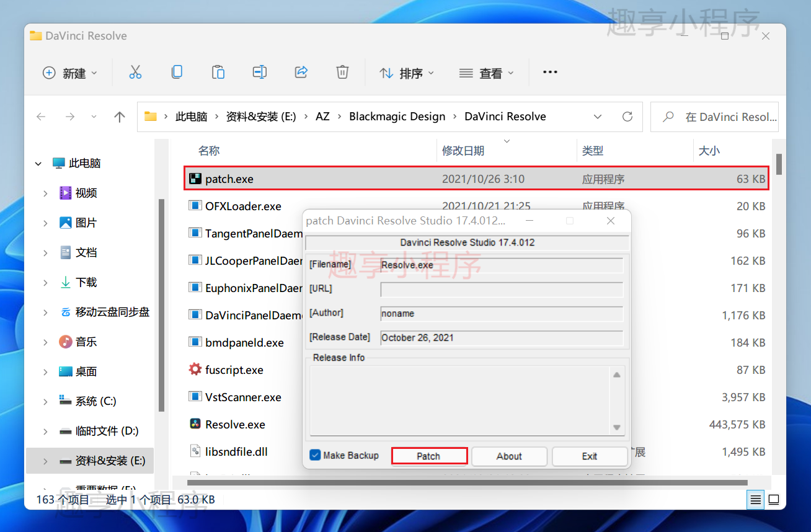Select the VstScanner.exe file
The width and height of the screenshot is (811, 532).
pos(243,397)
